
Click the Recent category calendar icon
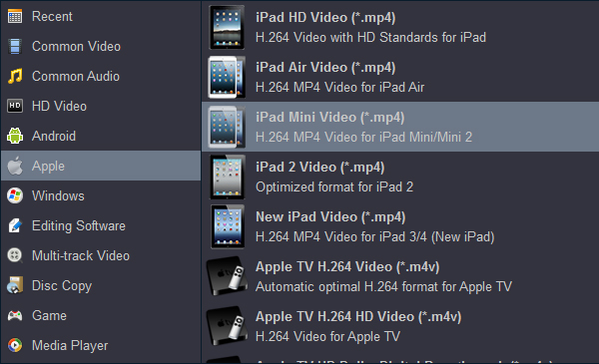point(15,16)
